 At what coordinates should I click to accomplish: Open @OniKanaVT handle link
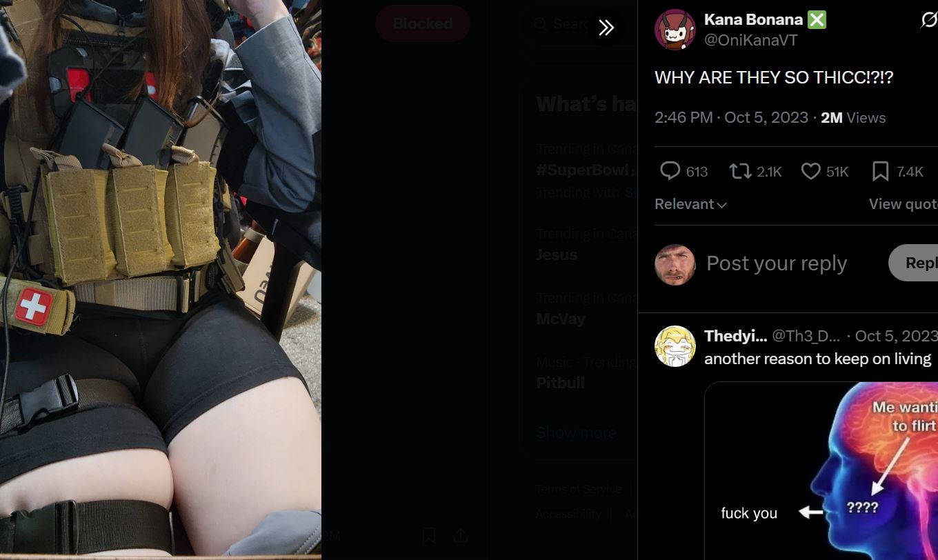tap(750, 40)
